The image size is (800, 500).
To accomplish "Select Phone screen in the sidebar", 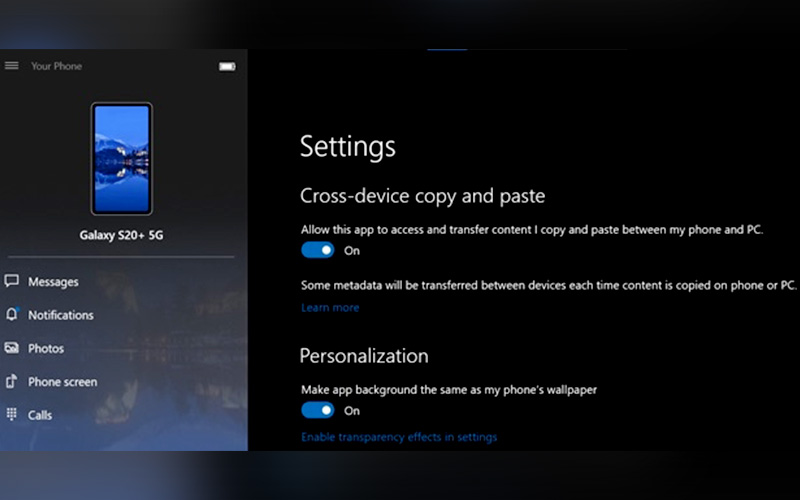I will [x=62, y=382].
